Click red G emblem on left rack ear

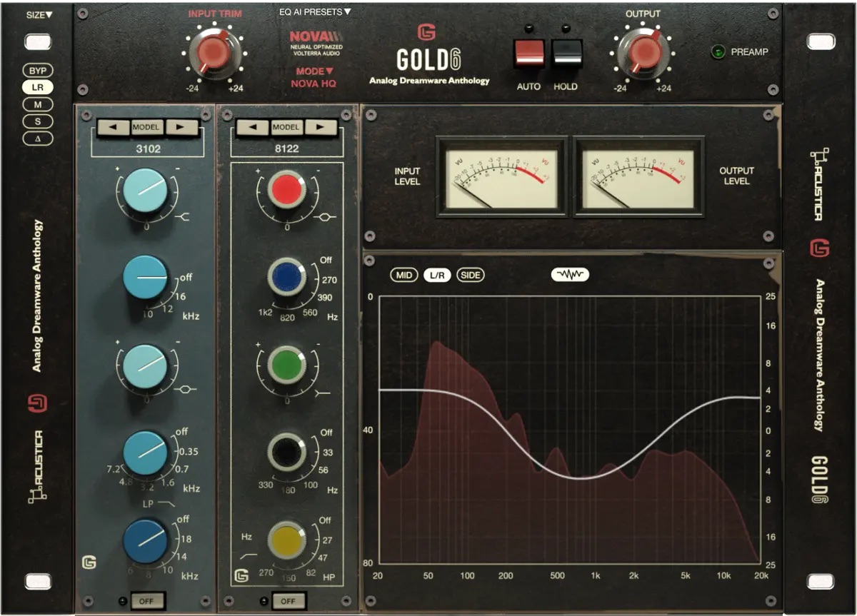click(x=36, y=404)
